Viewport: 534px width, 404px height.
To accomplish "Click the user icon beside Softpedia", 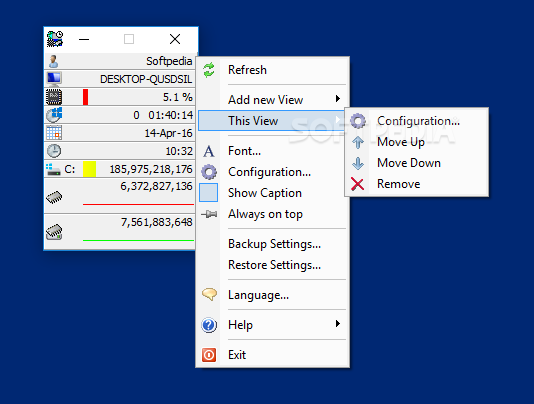I will [x=53, y=61].
